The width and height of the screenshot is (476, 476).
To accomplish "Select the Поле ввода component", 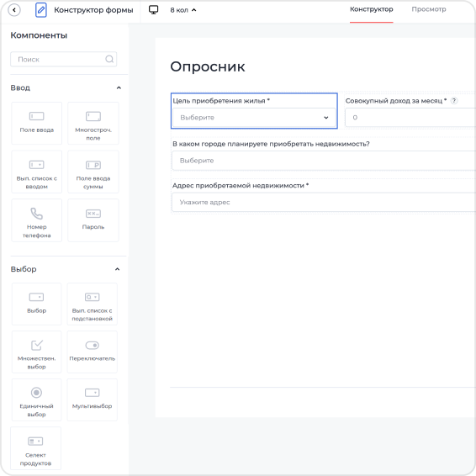I will pyautogui.click(x=37, y=124).
